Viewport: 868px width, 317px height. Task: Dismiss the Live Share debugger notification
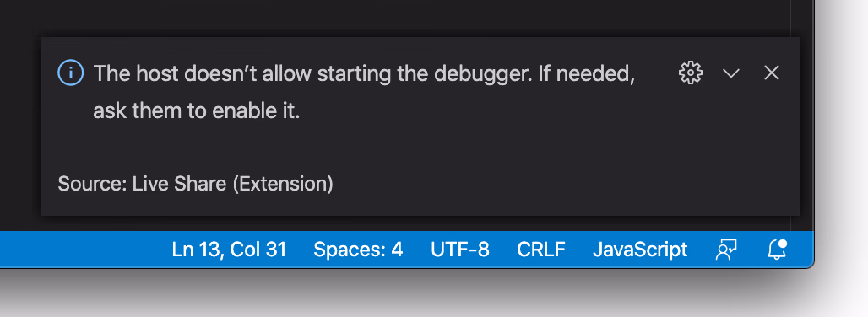point(772,73)
